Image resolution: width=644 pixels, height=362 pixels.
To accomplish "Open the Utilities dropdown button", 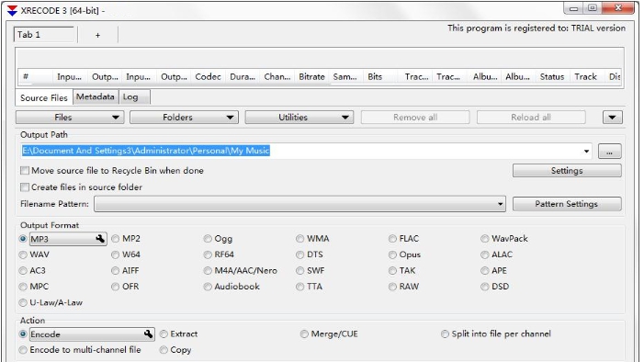I will [299, 118].
